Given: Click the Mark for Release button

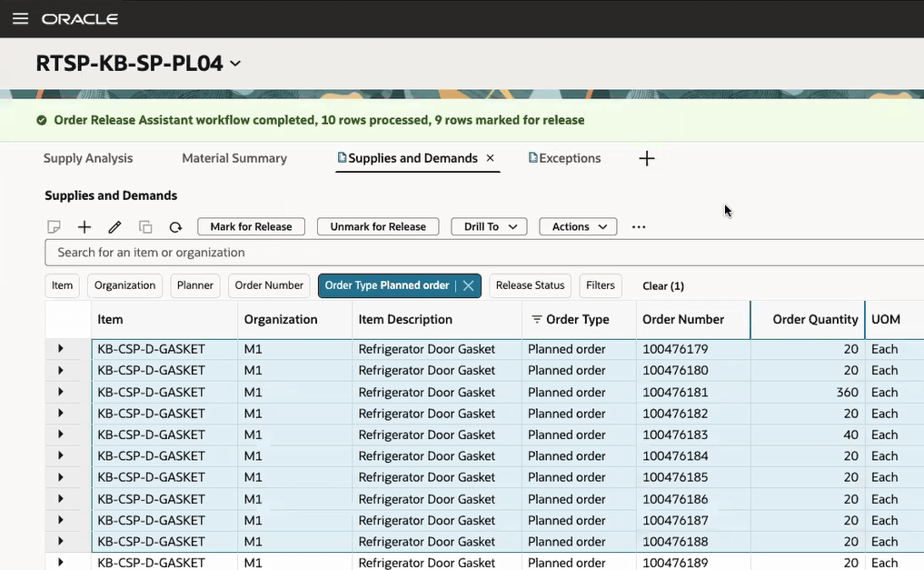Looking at the screenshot, I should pyautogui.click(x=251, y=226).
